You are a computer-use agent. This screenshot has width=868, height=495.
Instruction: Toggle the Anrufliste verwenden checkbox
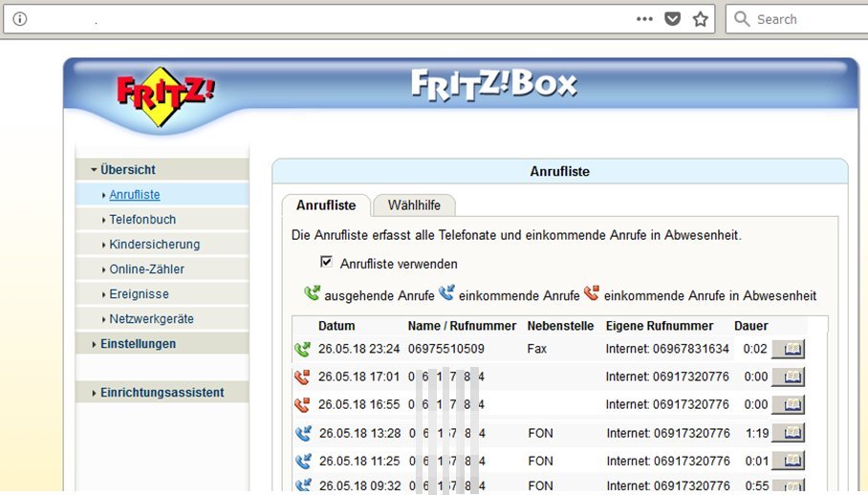pyautogui.click(x=327, y=262)
